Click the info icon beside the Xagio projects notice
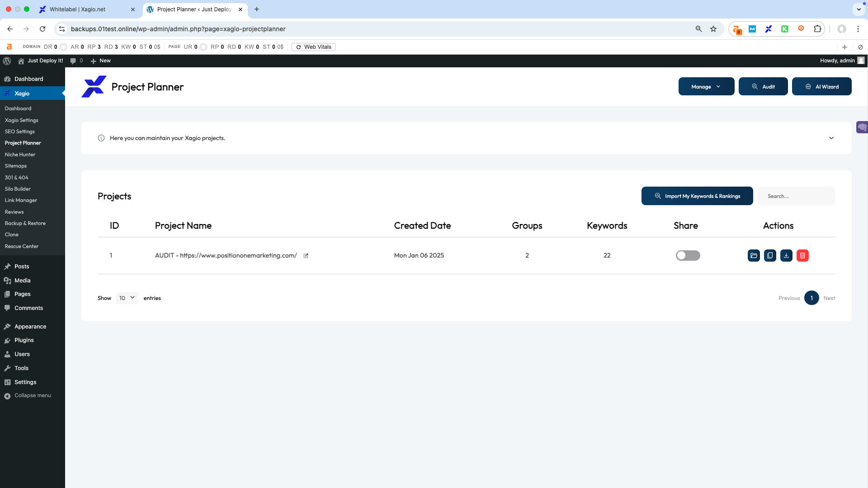Screen dimensions: 868x488 click(x=101, y=138)
